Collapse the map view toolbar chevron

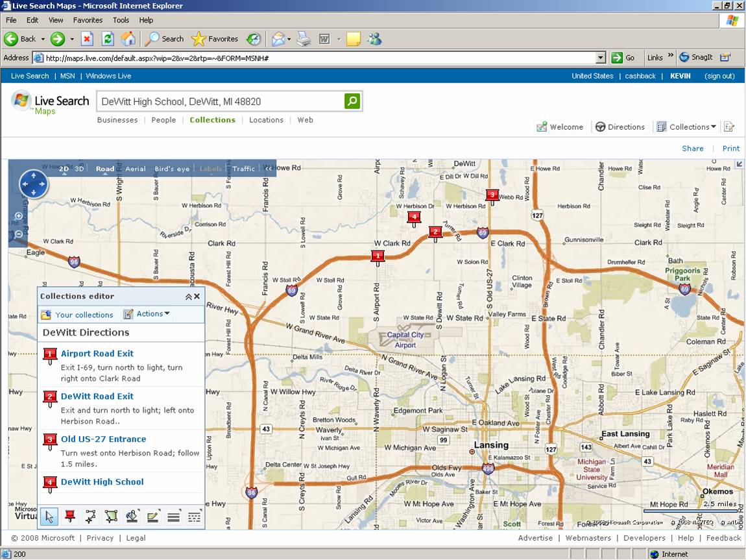pyautogui.click(x=269, y=169)
